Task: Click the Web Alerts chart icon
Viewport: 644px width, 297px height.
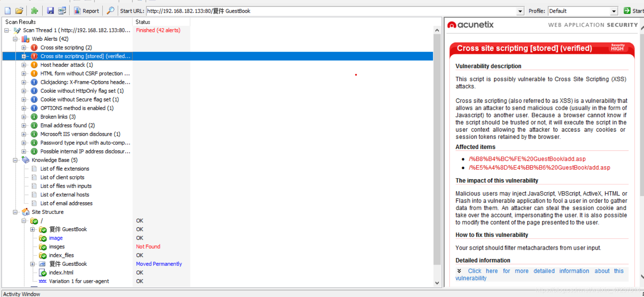Action: pos(26,39)
